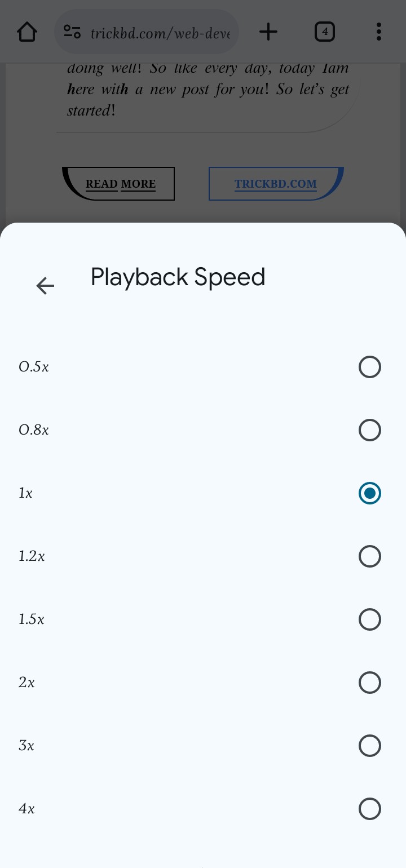Open site info icon in address bar

pos(72,32)
